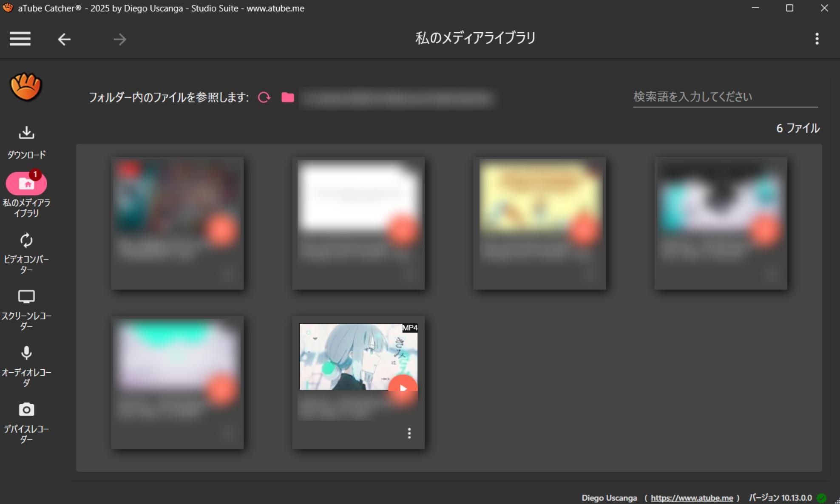
Task: Close the aTube Catcher window
Action: pos(824,8)
